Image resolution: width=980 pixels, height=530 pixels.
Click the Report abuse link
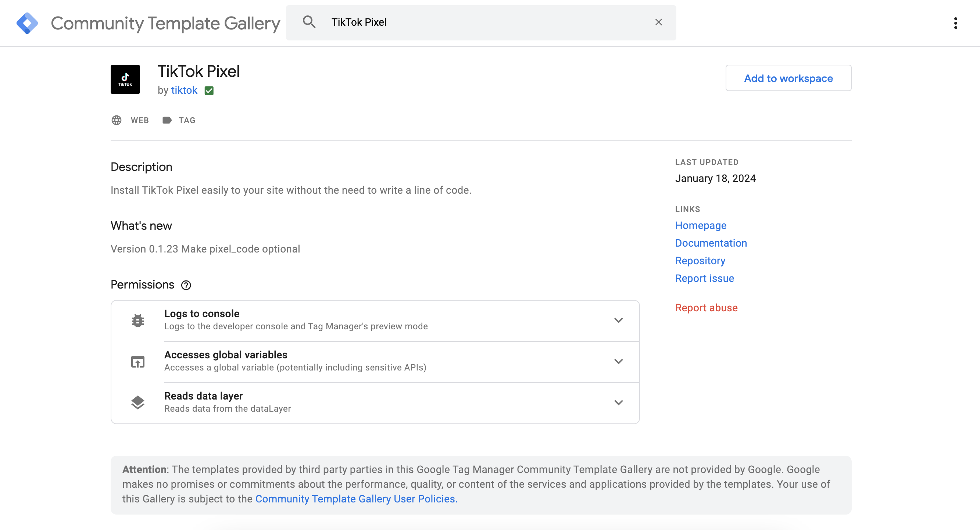pos(706,307)
